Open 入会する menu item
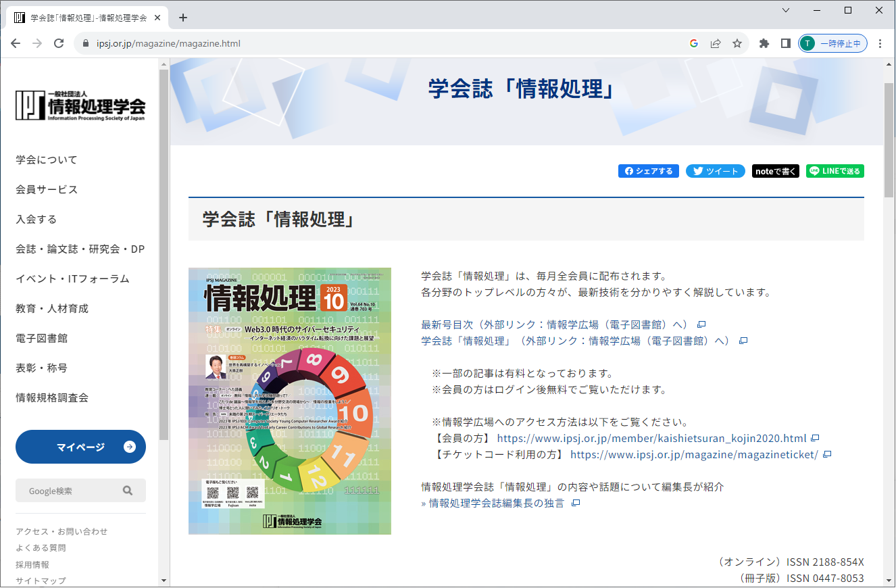896x588 pixels. coord(36,220)
